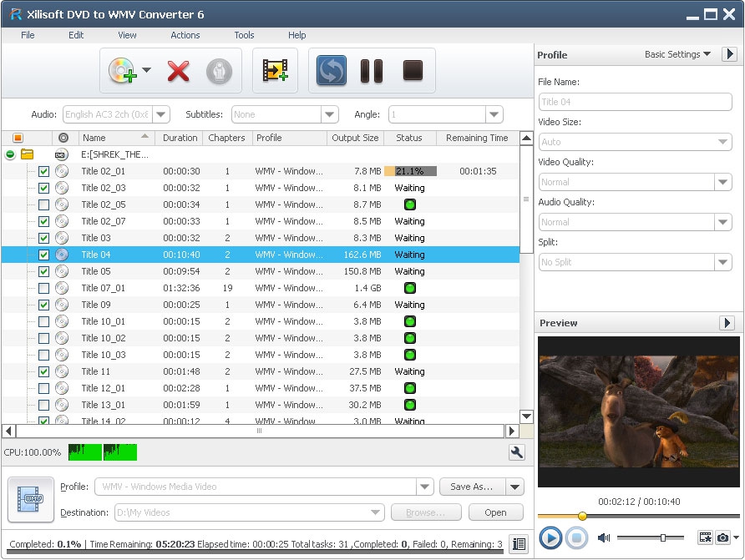
Task: Mute the preview volume speaker
Action: pyautogui.click(x=604, y=537)
